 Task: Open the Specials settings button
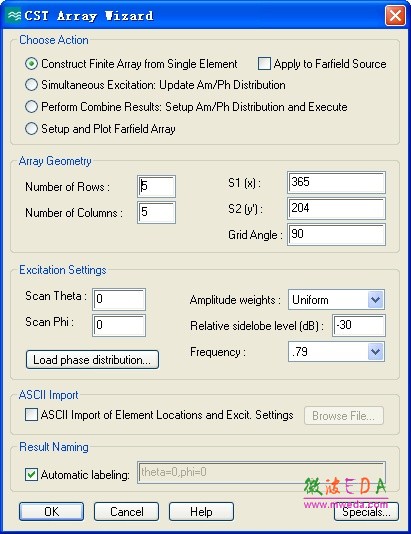point(366,512)
